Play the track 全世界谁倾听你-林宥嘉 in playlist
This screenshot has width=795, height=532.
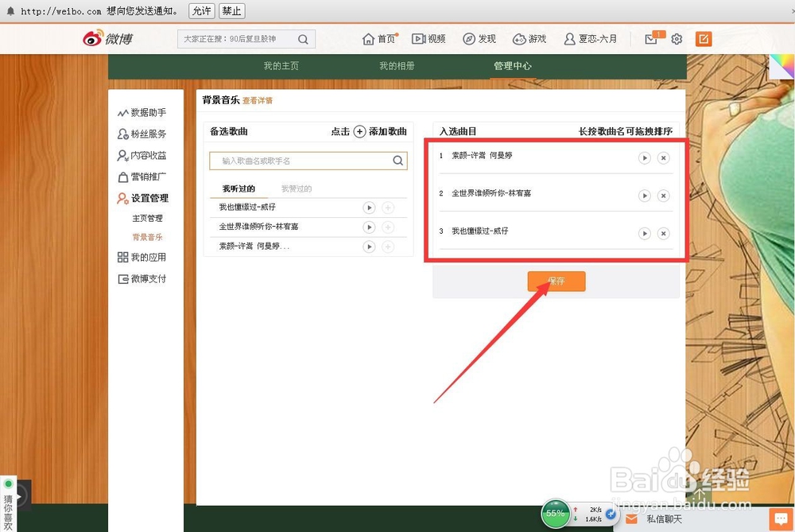pyautogui.click(x=645, y=195)
